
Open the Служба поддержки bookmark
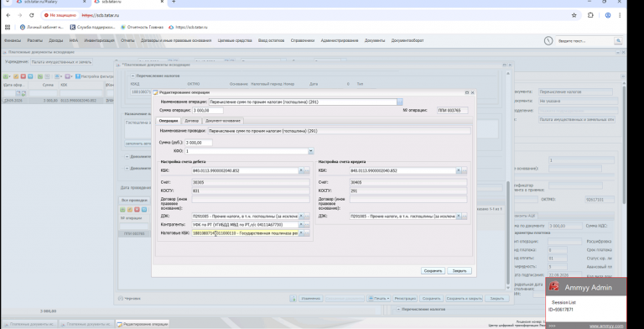tap(92, 27)
